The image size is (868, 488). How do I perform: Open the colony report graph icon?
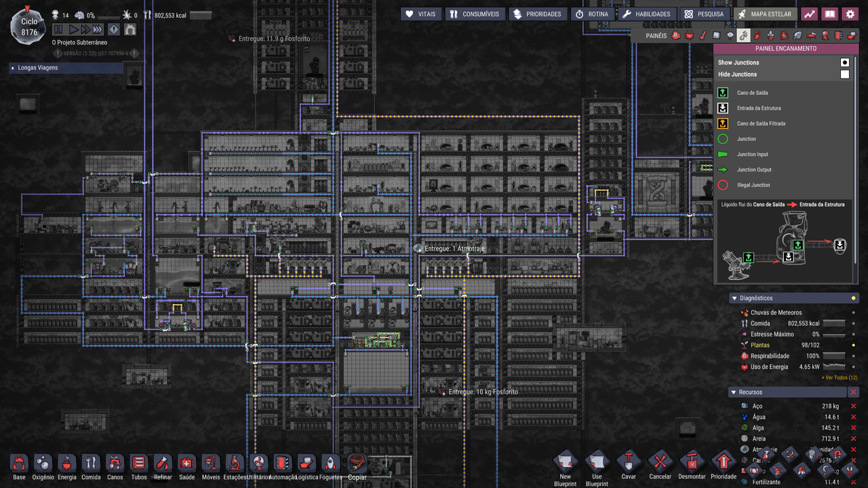(810, 14)
